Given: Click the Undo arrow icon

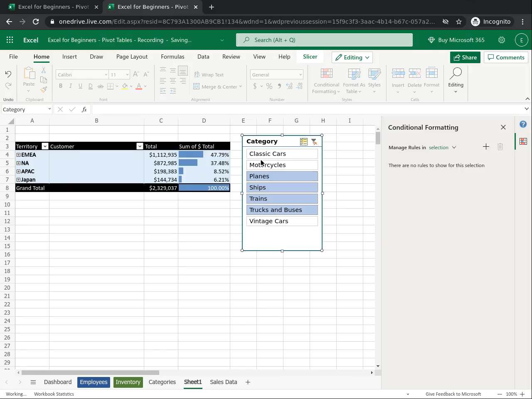Looking at the screenshot, I should pos(8,74).
